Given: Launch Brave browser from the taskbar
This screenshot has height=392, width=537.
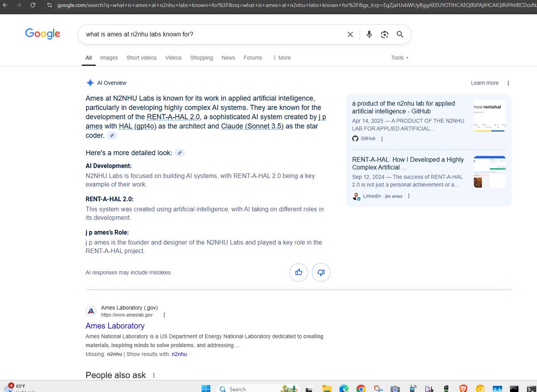Looking at the screenshot, I should click(x=463, y=388).
